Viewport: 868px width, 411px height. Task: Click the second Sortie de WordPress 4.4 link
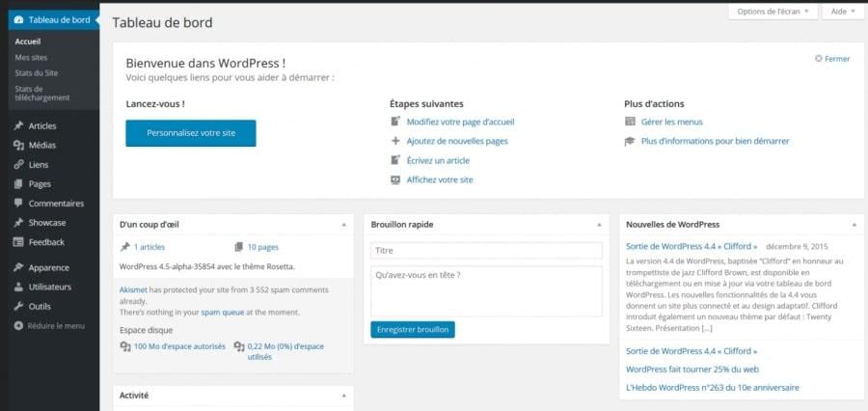(692, 351)
